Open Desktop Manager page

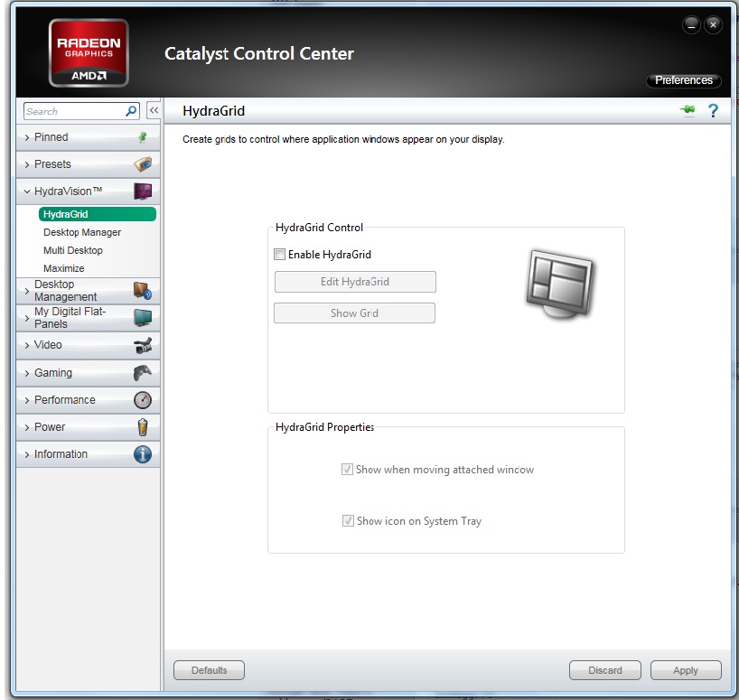(82, 232)
